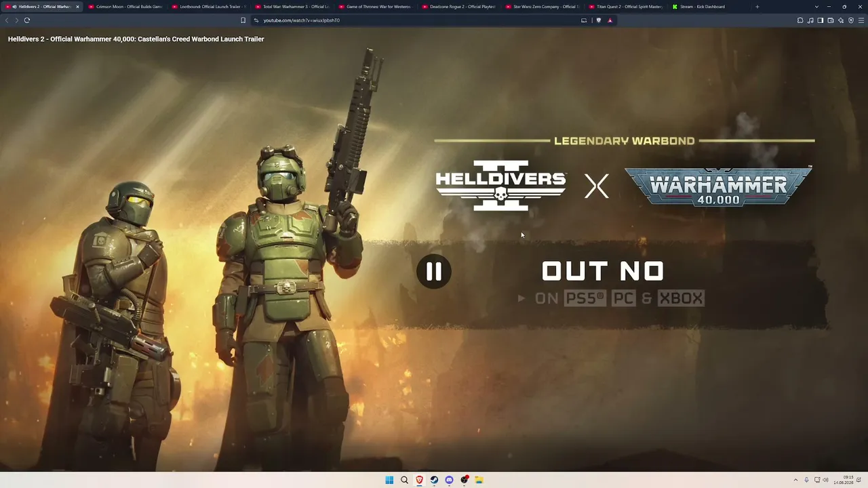Open the Brave Wallet icon
868x488 pixels.
tap(831, 20)
